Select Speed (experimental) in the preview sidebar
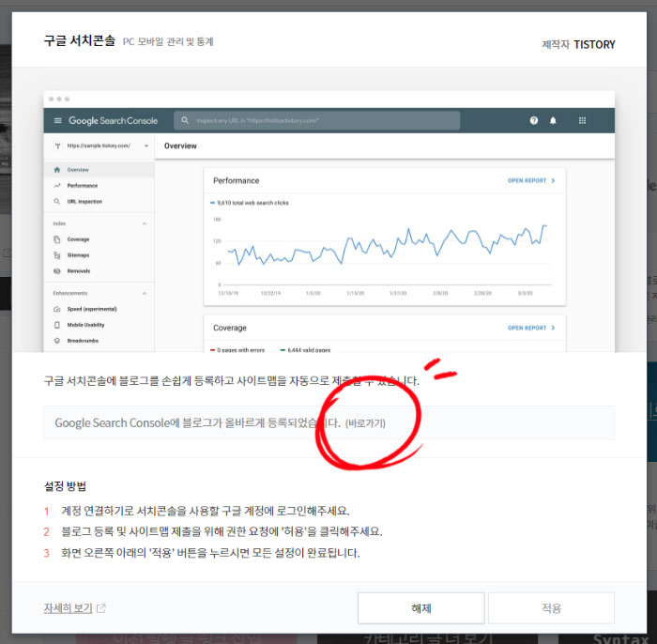The height and width of the screenshot is (644, 657). coord(99,309)
